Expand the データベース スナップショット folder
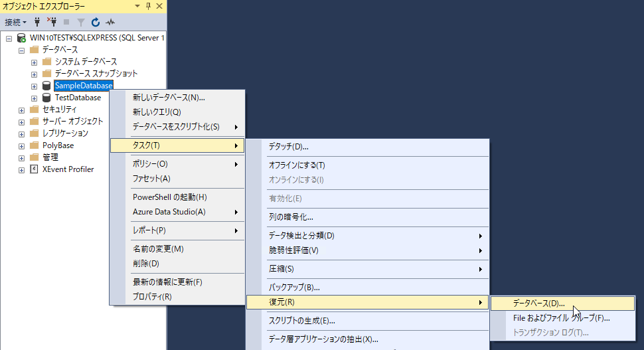The width and height of the screenshot is (644, 350). pos(34,74)
